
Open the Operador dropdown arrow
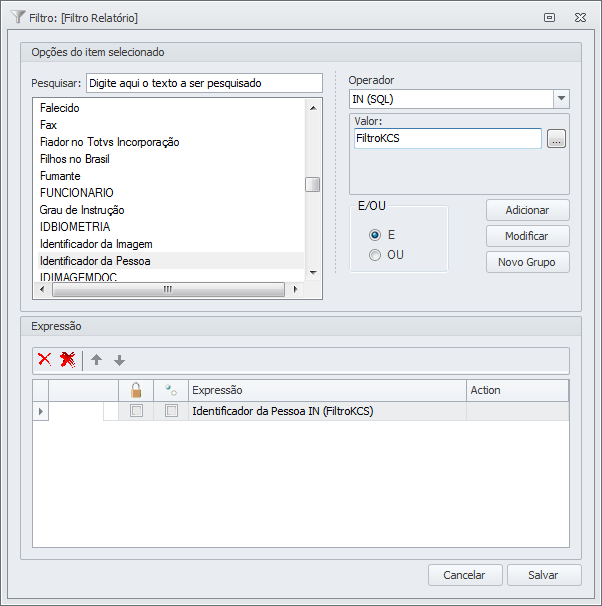(x=561, y=99)
